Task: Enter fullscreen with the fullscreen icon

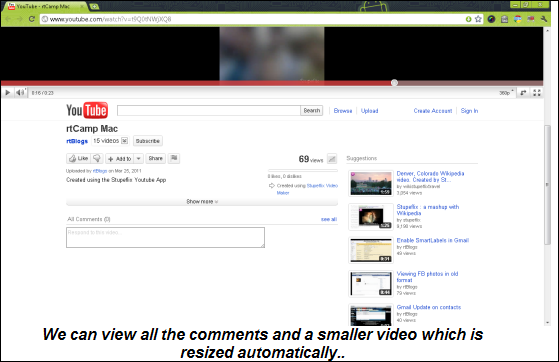Action: (x=537, y=93)
